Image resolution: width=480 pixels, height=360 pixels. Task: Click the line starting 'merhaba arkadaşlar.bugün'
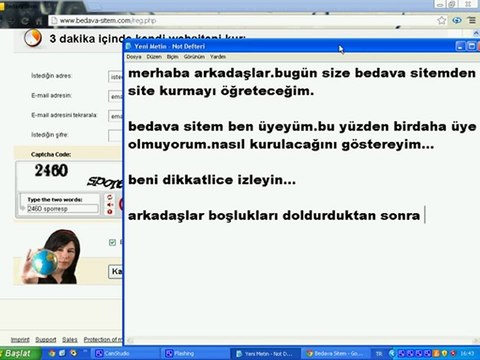(x=302, y=73)
